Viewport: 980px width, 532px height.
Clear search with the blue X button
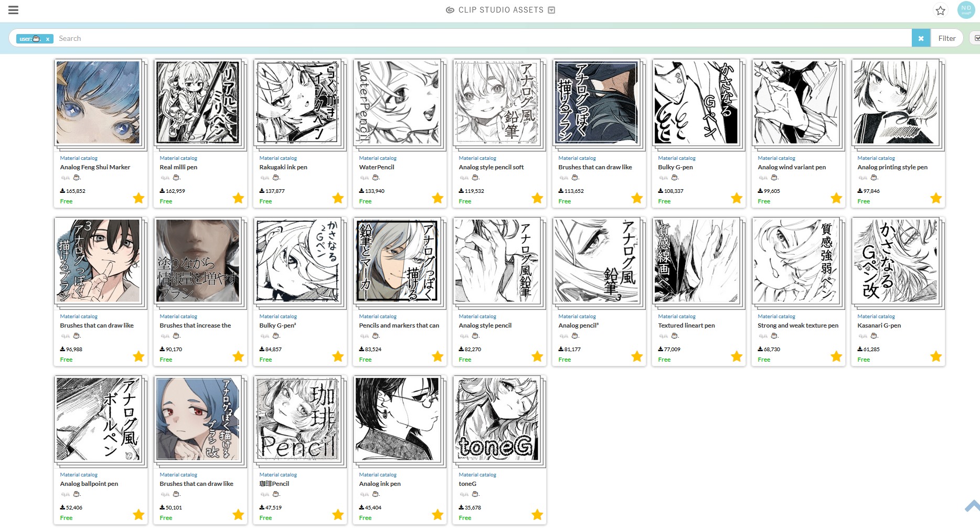point(921,38)
